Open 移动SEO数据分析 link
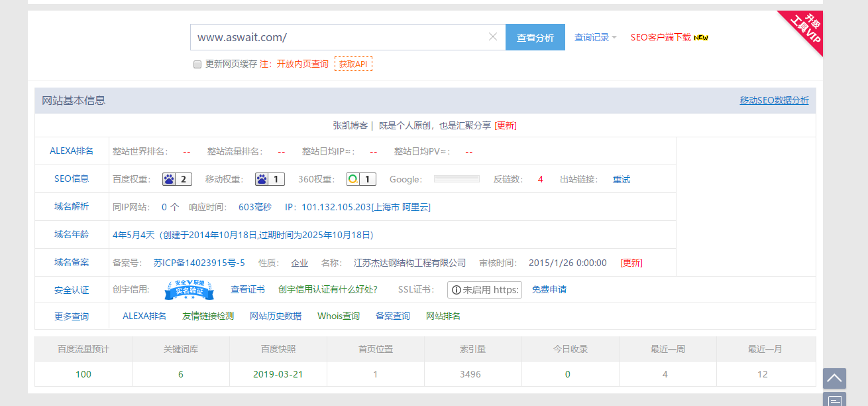 774,101
